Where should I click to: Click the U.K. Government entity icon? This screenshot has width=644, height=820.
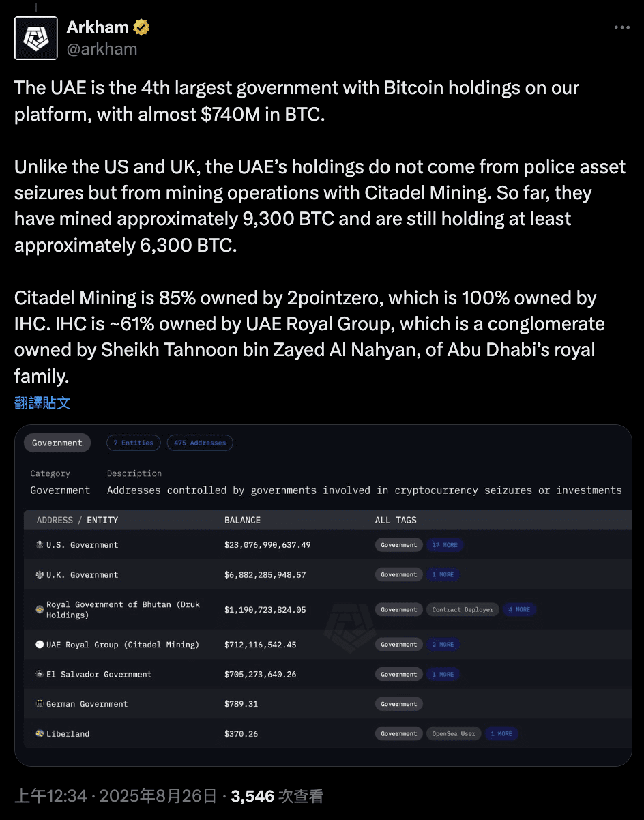coord(40,575)
